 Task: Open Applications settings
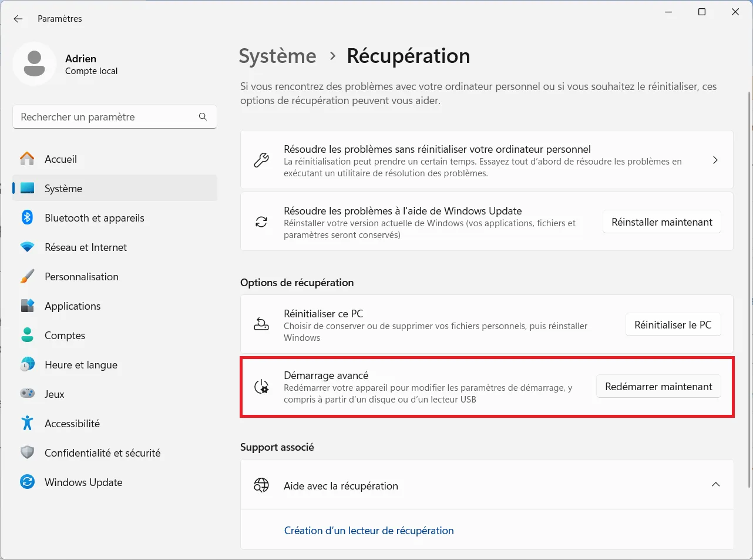[115, 306]
